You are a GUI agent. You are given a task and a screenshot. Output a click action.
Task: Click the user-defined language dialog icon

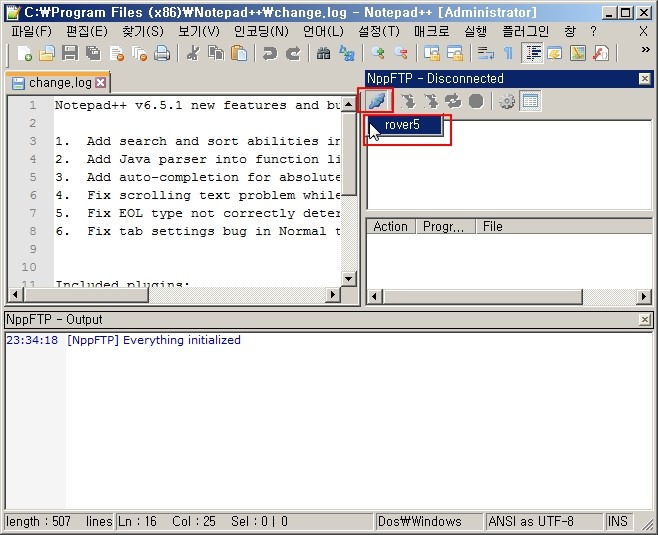point(555,53)
